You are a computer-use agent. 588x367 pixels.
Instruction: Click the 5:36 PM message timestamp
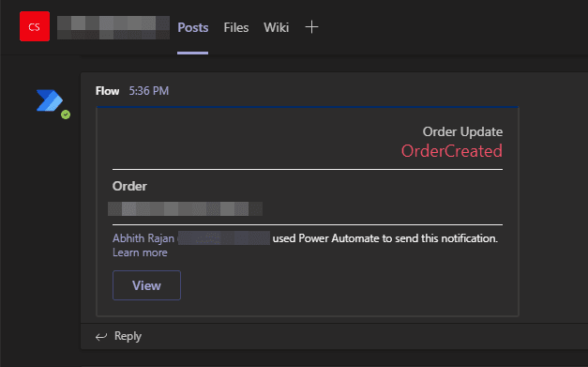(x=149, y=91)
